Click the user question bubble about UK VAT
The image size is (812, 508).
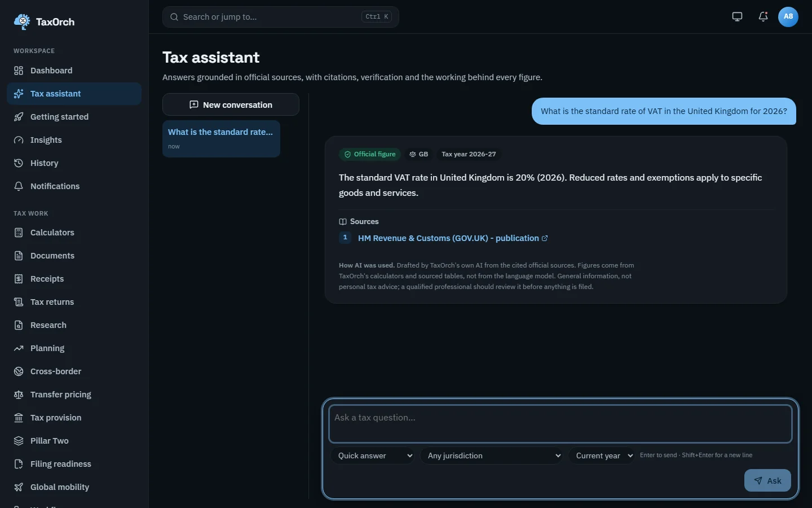click(664, 111)
